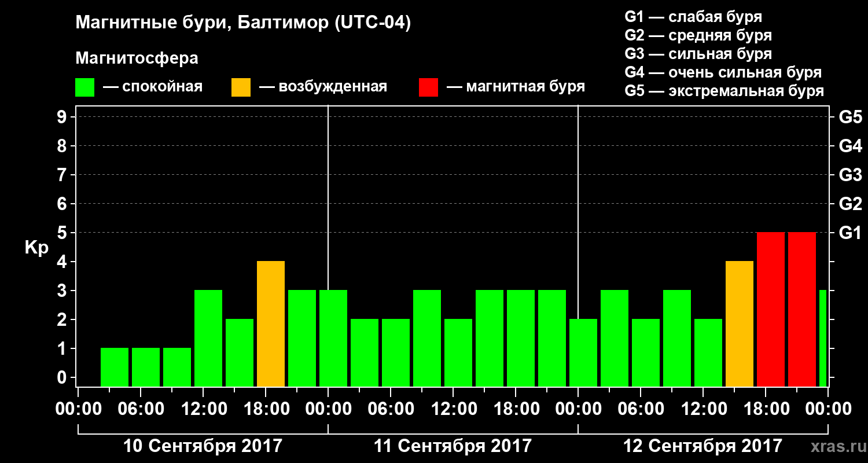The height and width of the screenshot is (463, 868).
Task: Click the right axis label 'G5'
Action: click(x=851, y=117)
